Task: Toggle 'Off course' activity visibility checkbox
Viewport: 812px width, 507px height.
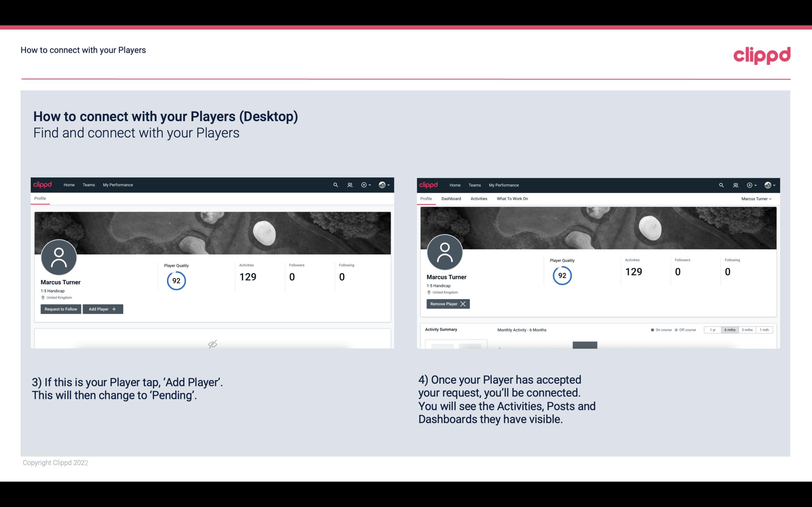Action: coord(676,329)
